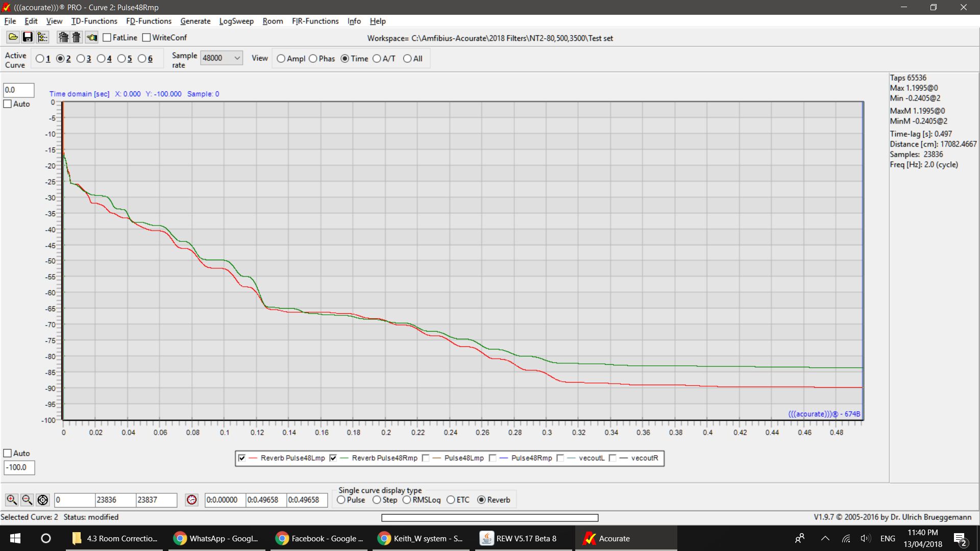Select ETC single curve display type
The height and width of the screenshot is (551, 980).
pyautogui.click(x=451, y=500)
